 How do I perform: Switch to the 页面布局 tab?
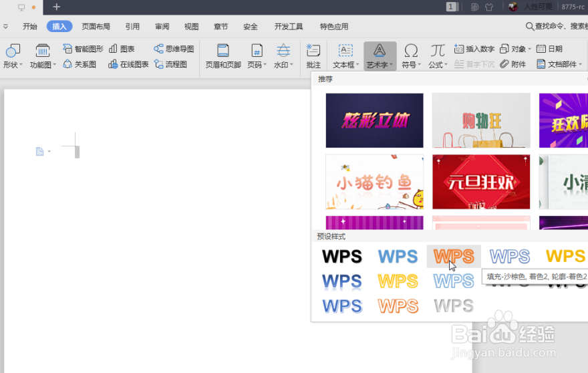(96, 26)
